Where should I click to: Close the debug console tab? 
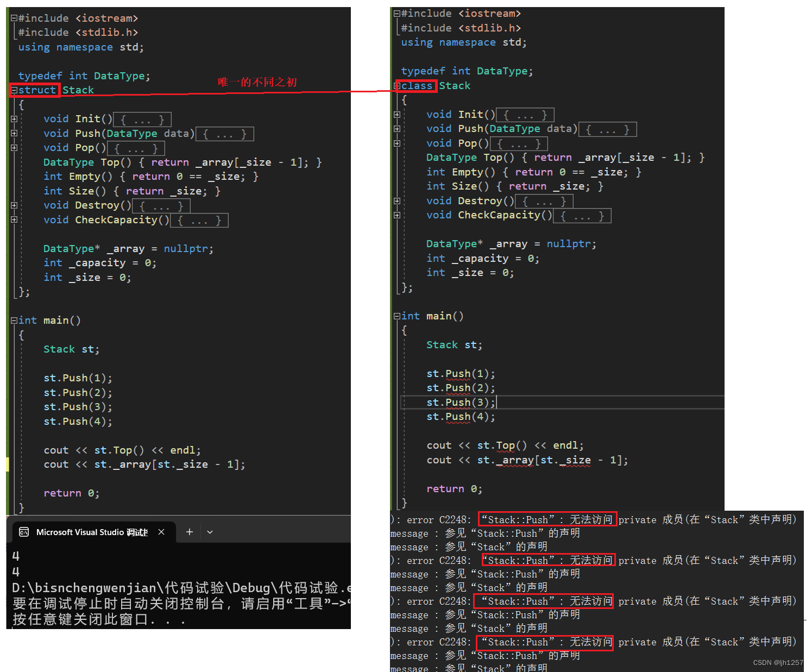[161, 532]
